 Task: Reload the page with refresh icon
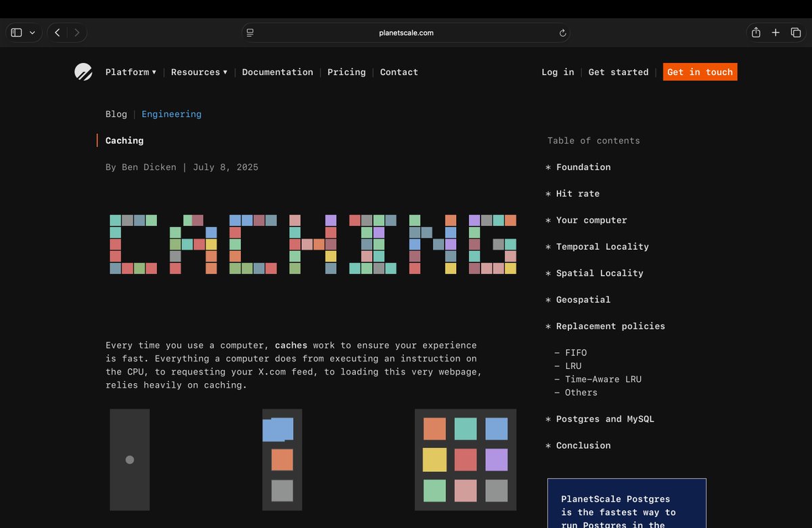tap(562, 32)
